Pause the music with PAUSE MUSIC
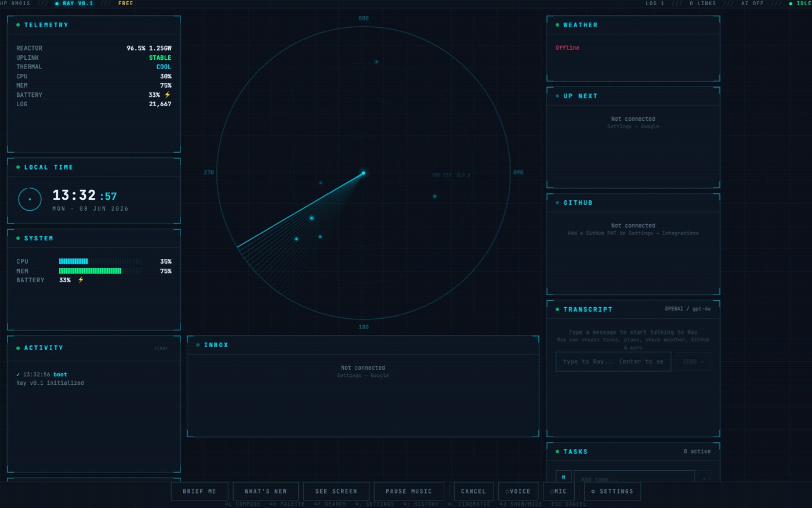 pyautogui.click(x=409, y=491)
